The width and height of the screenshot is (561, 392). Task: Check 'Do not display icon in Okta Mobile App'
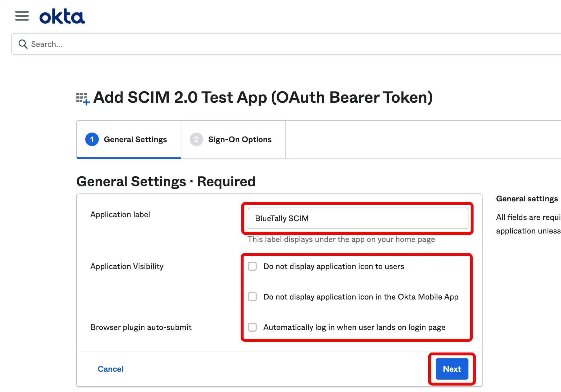pyautogui.click(x=252, y=297)
